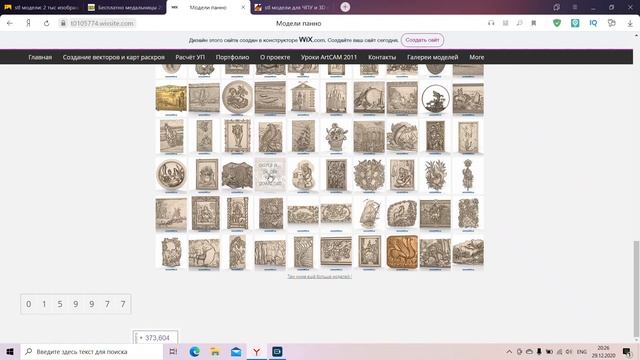Open the deer and archer panel thumbnail
This screenshot has height=360, width=640.
click(204, 254)
